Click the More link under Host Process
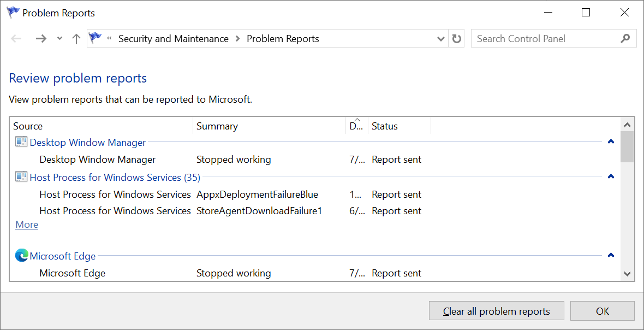Image resolution: width=644 pixels, height=330 pixels. coord(27,225)
